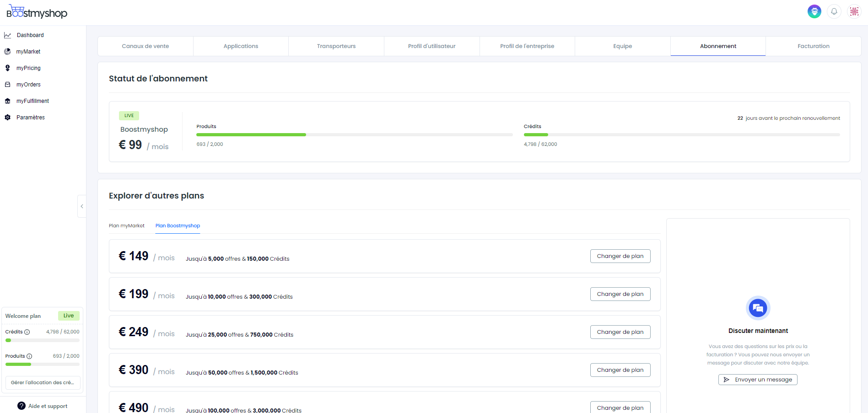Open the notifications bell icon
Viewport: 868px width, 413px height.
[834, 11]
